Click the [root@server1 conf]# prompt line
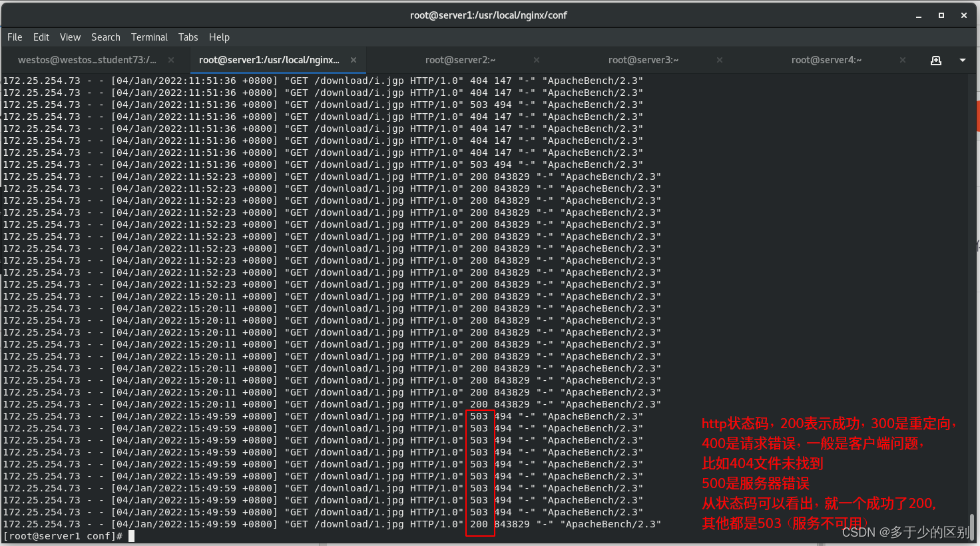The height and width of the screenshot is (546, 980). click(x=69, y=536)
